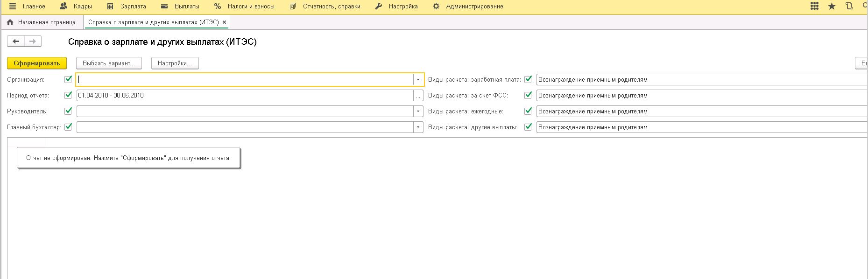Click the partially visible Еще button

861,63
